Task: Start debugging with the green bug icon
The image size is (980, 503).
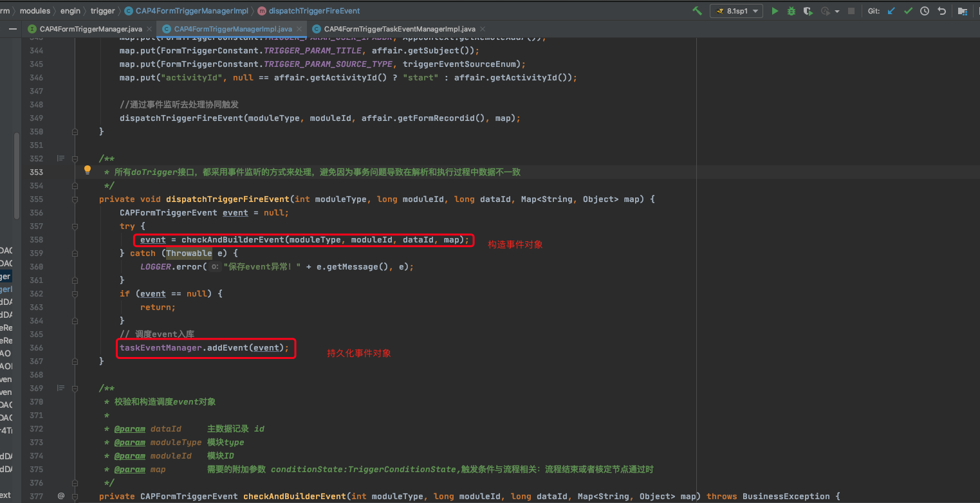Action: point(791,11)
